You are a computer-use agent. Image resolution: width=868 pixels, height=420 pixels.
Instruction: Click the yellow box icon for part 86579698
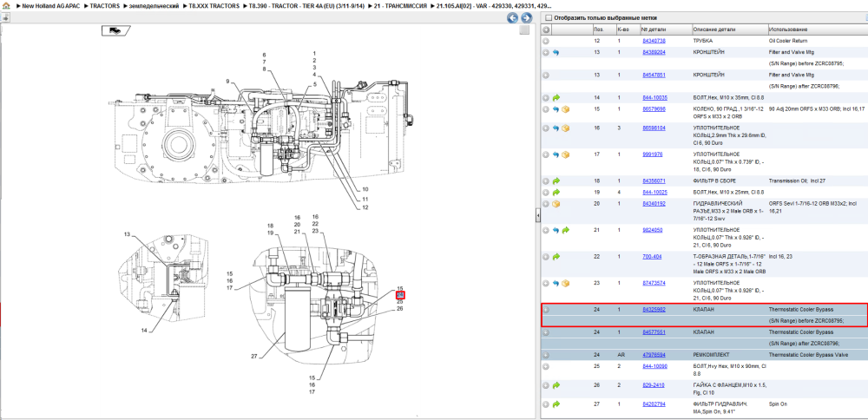[x=565, y=109]
